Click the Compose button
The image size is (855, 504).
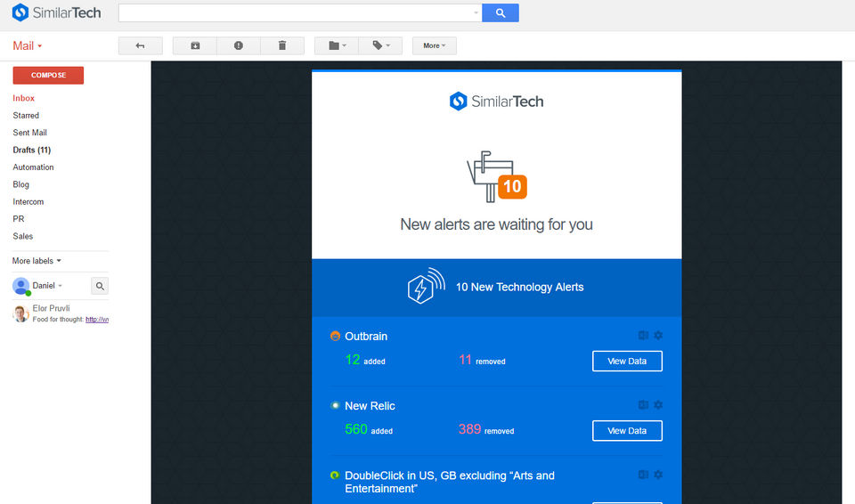pyautogui.click(x=48, y=76)
